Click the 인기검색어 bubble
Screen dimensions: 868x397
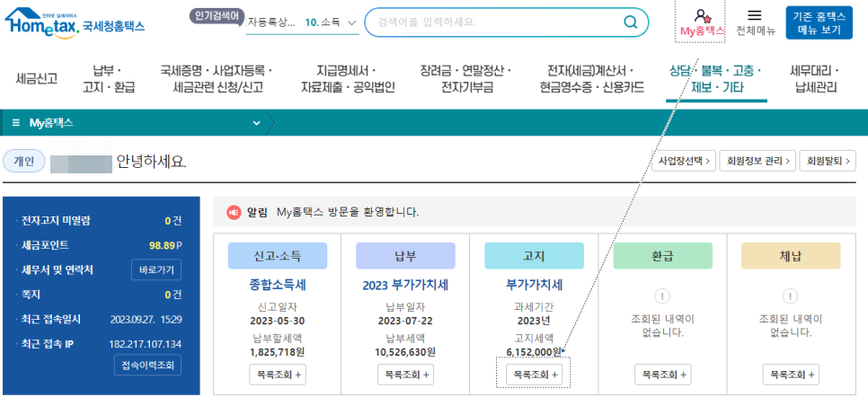[217, 16]
